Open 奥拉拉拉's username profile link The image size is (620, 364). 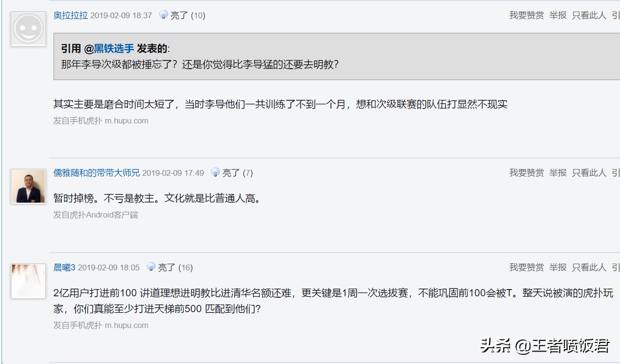pyautogui.click(x=70, y=15)
